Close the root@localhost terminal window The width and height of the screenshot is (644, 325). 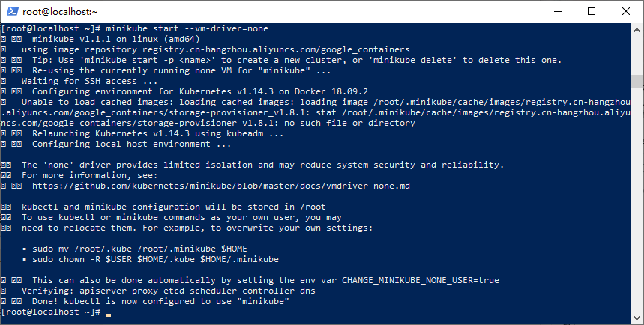[625, 11]
